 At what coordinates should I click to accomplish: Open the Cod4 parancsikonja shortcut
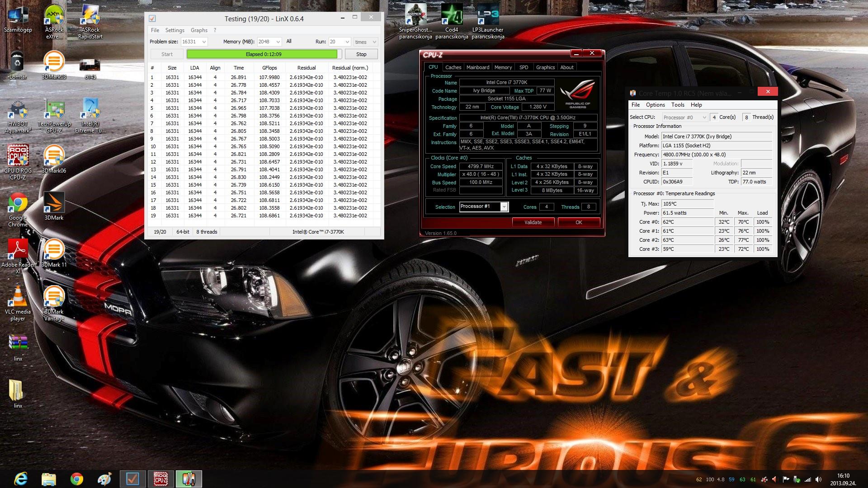coord(452,22)
